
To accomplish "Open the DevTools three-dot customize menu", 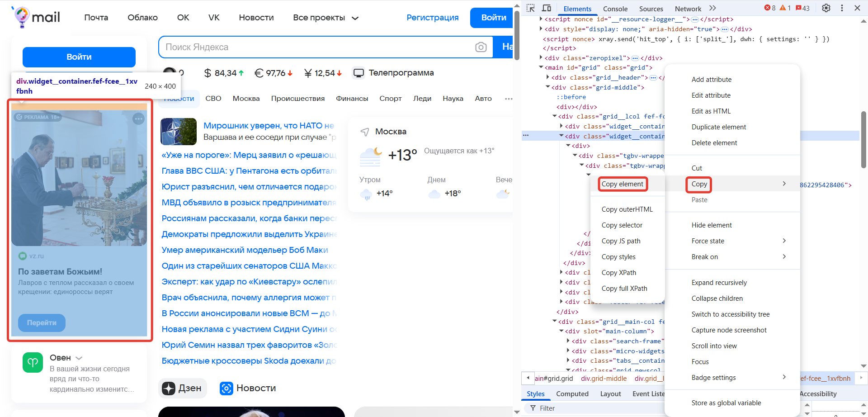I will 842,8.
